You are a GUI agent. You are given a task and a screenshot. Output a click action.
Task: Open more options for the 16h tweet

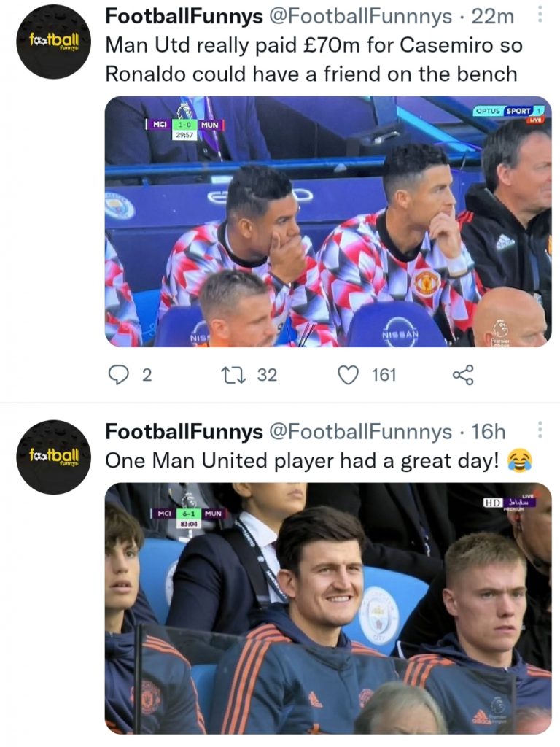540,429
